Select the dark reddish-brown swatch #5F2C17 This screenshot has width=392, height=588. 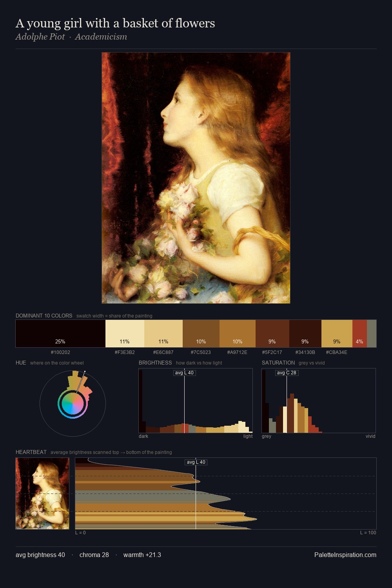point(272,334)
